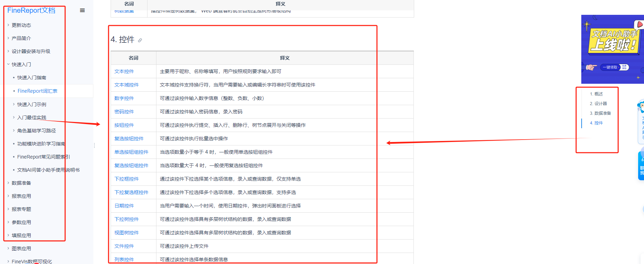The image size is (644, 264).
Task: Open 快速入门指南 in the sidebar
Action: click(32, 78)
